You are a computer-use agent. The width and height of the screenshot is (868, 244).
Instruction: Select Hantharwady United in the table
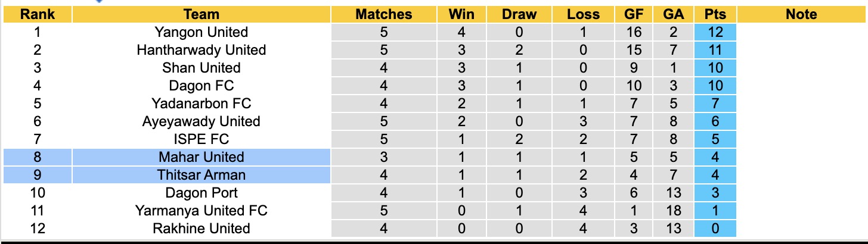coord(201,50)
